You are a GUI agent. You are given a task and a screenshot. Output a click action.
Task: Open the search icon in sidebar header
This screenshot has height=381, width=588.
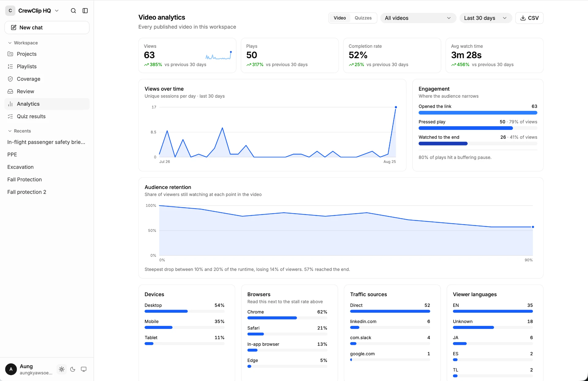(73, 11)
